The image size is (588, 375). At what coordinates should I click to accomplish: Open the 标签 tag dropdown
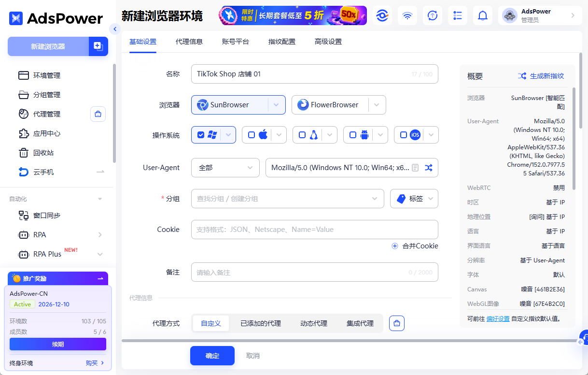(414, 199)
